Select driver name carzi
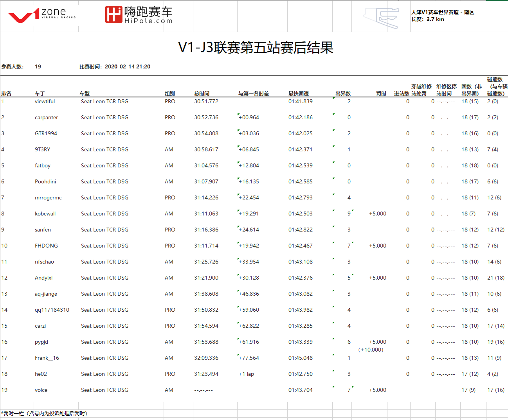Viewport: 508px width, 420px height. click(40, 326)
